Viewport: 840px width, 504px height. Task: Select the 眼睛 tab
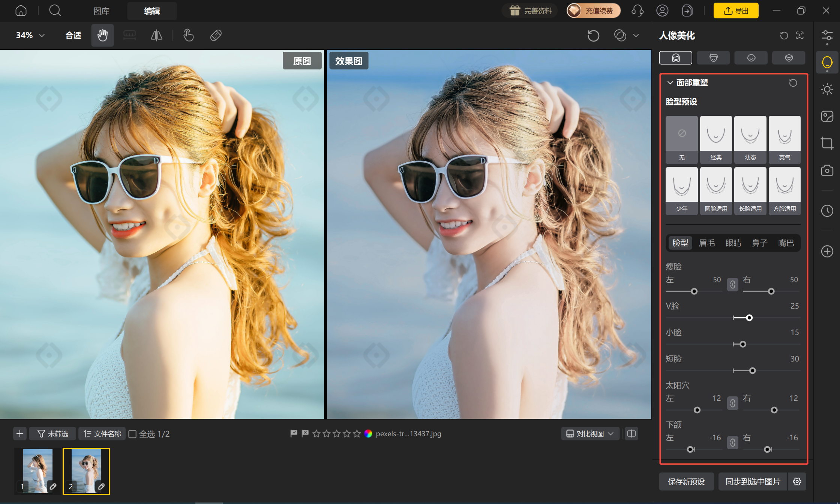tap(733, 243)
